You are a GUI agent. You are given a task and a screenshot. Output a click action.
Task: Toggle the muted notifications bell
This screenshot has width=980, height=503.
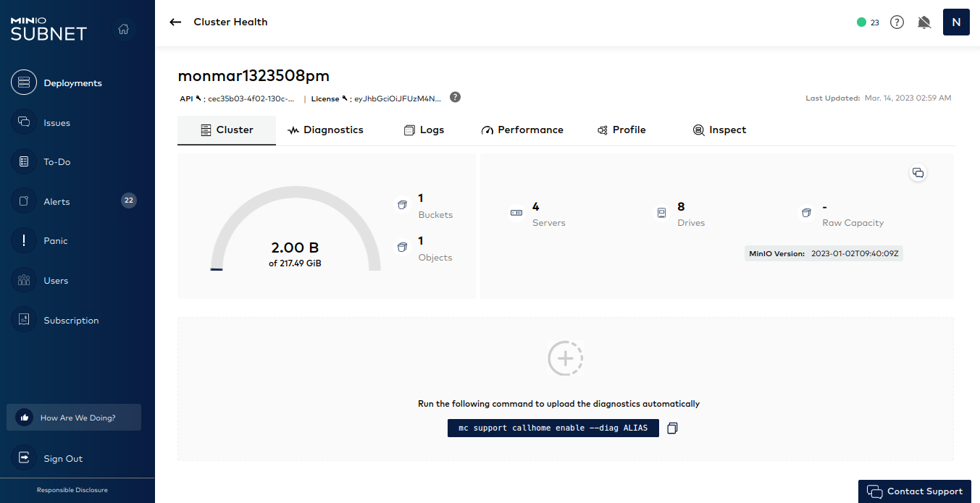tap(924, 22)
